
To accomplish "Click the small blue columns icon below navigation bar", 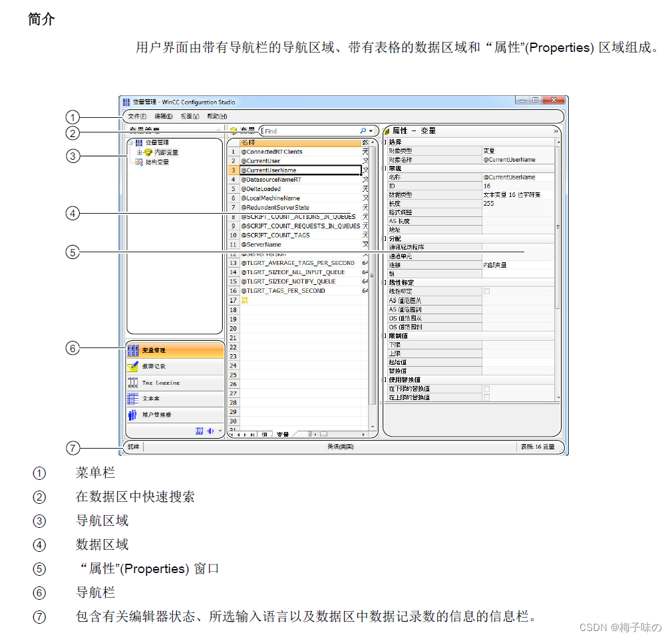I will pyautogui.click(x=200, y=431).
